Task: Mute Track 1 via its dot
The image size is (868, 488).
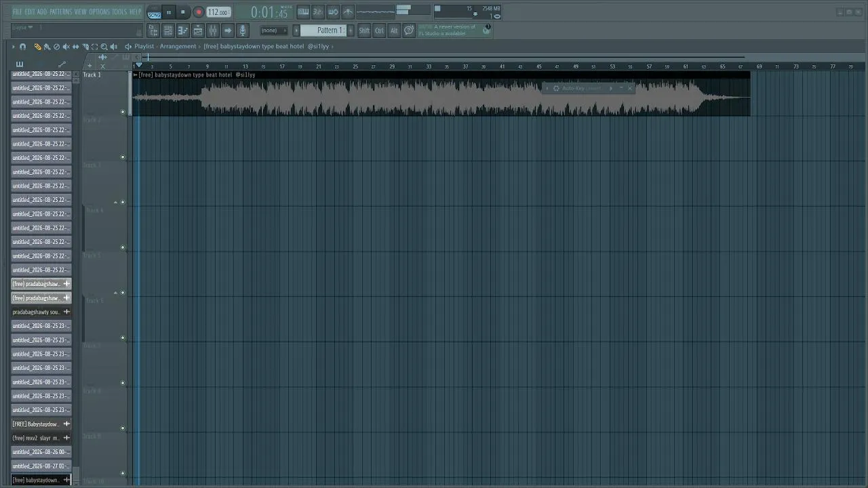Action: pos(123,112)
